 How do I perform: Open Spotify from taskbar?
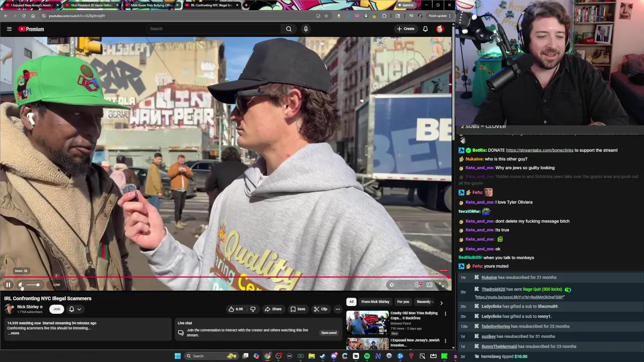(367, 356)
